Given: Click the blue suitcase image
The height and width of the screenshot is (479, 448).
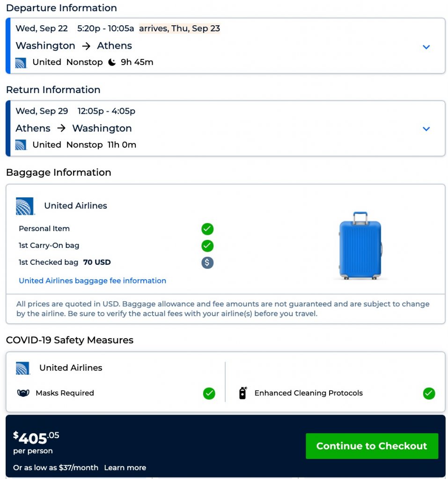Looking at the screenshot, I should pyautogui.click(x=360, y=246).
